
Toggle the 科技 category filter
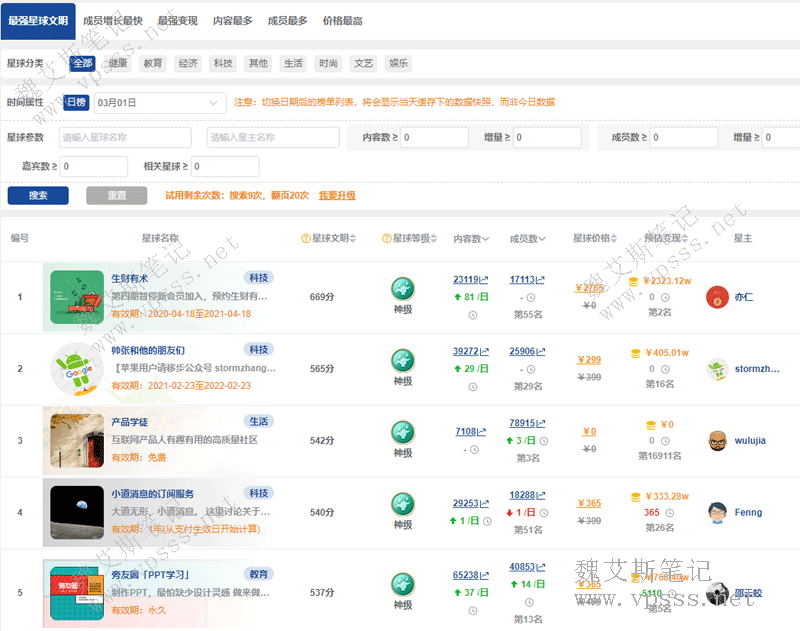tap(223, 63)
